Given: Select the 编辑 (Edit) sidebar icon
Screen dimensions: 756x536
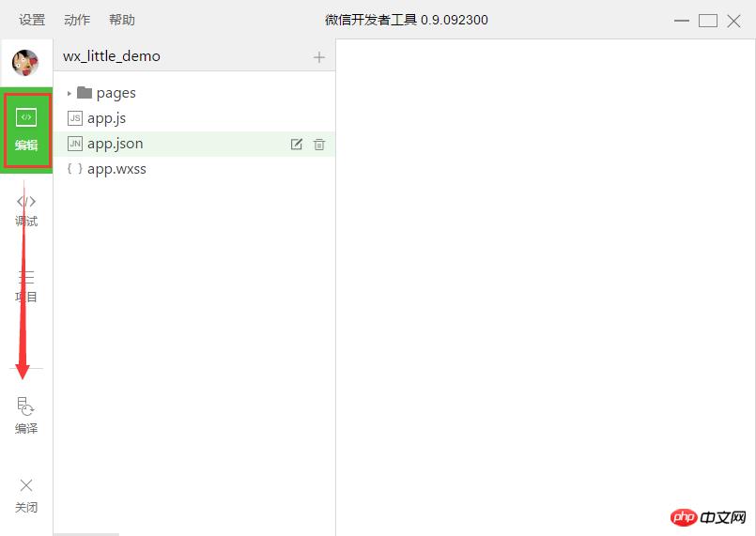Looking at the screenshot, I should 26,130.
